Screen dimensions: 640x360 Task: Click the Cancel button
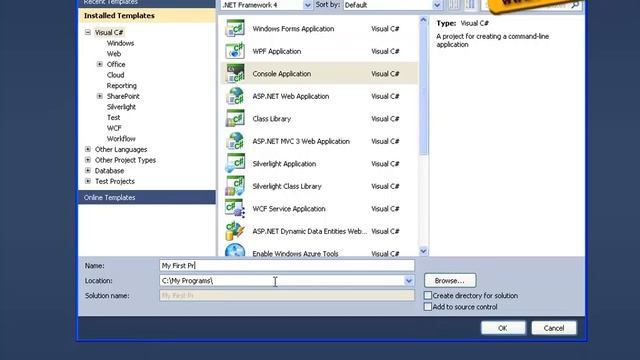(554, 328)
